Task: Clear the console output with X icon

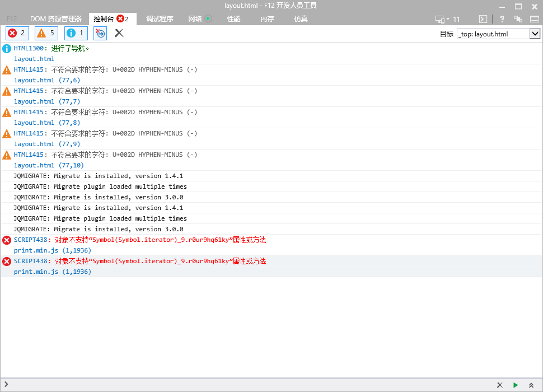Action: (x=118, y=33)
